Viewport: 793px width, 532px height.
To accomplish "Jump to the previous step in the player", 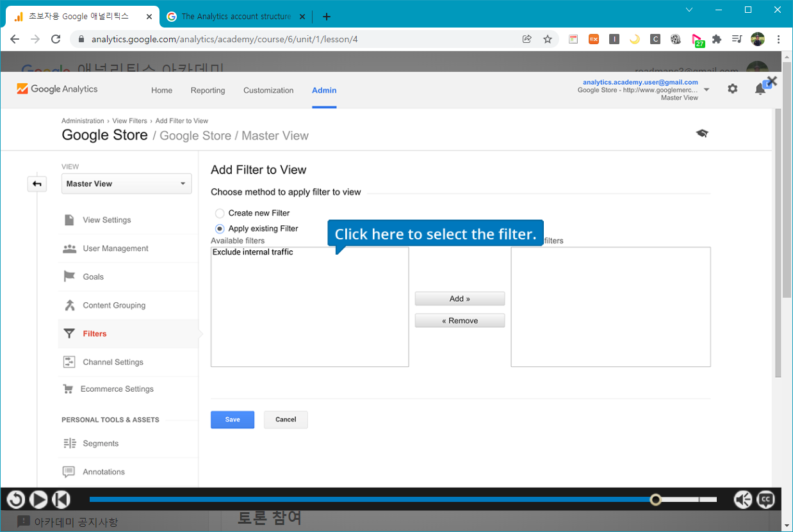I will pyautogui.click(x=61, y=499).
